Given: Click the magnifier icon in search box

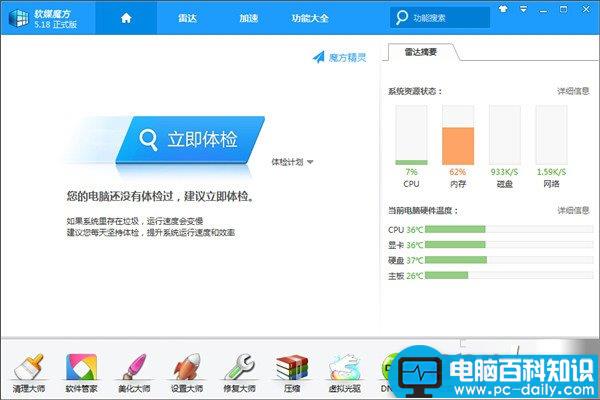Looking at the screenshot, I should tap(401, 17).
